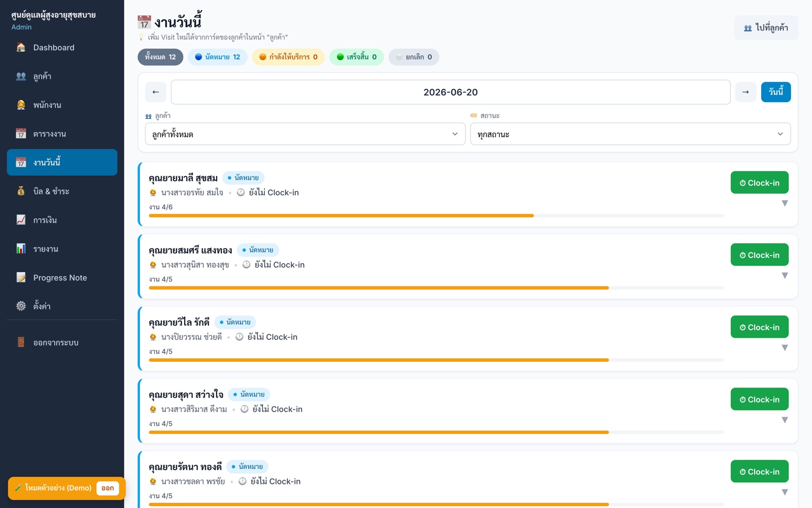Expand the คุณยายสุดา สว่างใจ card arrow
The width and height of the screenshot is (812, 508).
point(785,420)
